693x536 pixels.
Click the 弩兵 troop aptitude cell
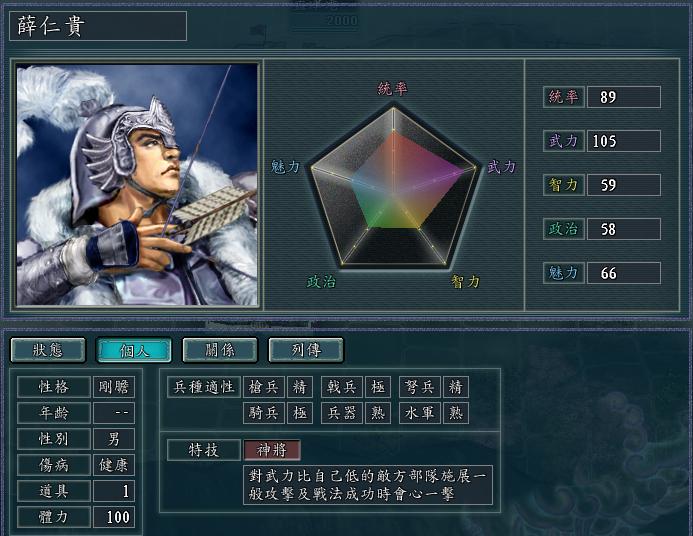coord(420,387)
